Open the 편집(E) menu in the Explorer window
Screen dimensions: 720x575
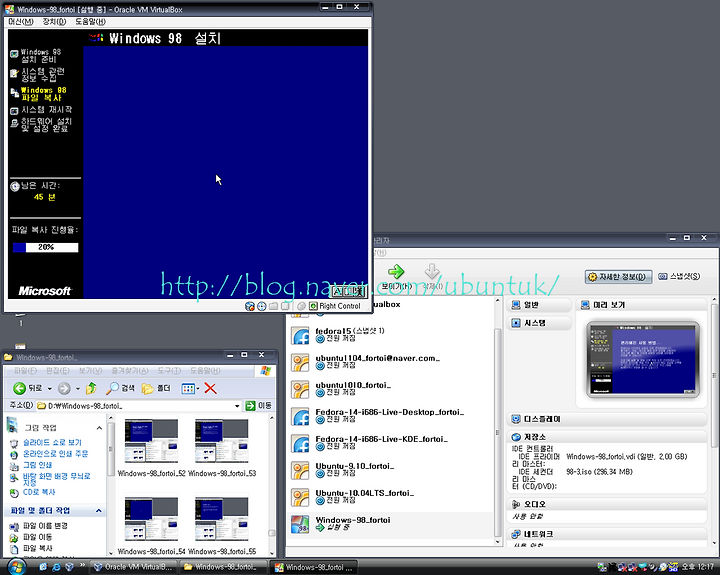58,371
